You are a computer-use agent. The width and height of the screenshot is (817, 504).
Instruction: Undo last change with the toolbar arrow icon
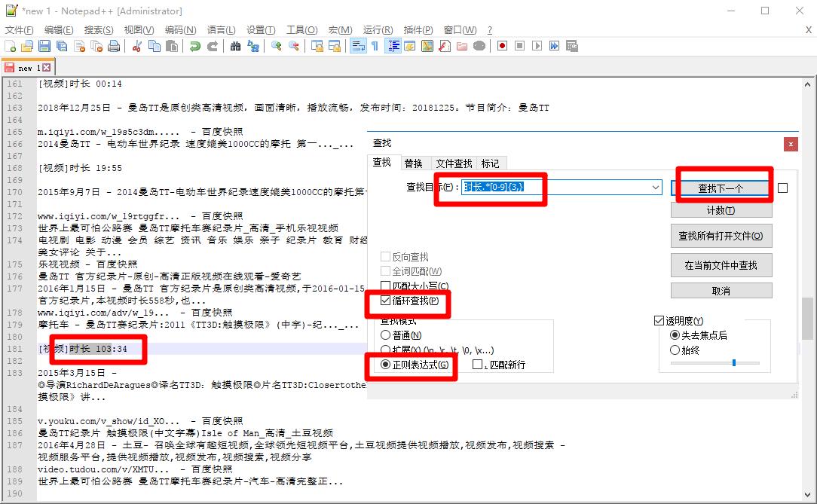coord(195,46)
